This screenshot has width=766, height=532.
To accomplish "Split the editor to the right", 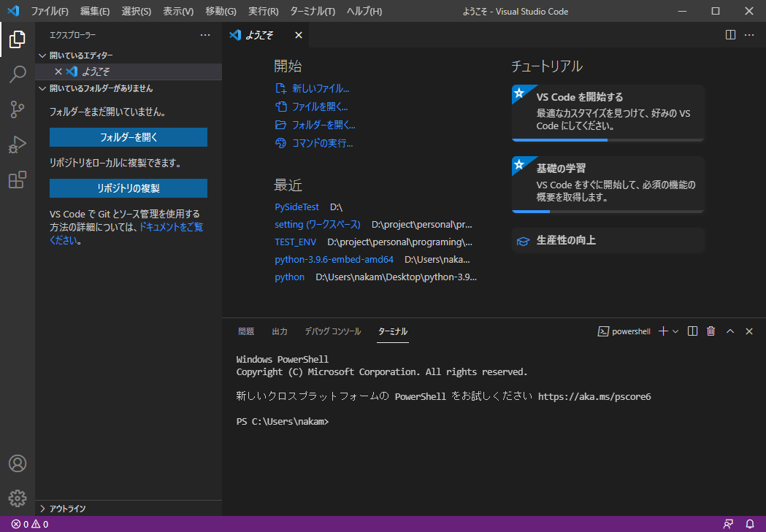I will point(730,34).
